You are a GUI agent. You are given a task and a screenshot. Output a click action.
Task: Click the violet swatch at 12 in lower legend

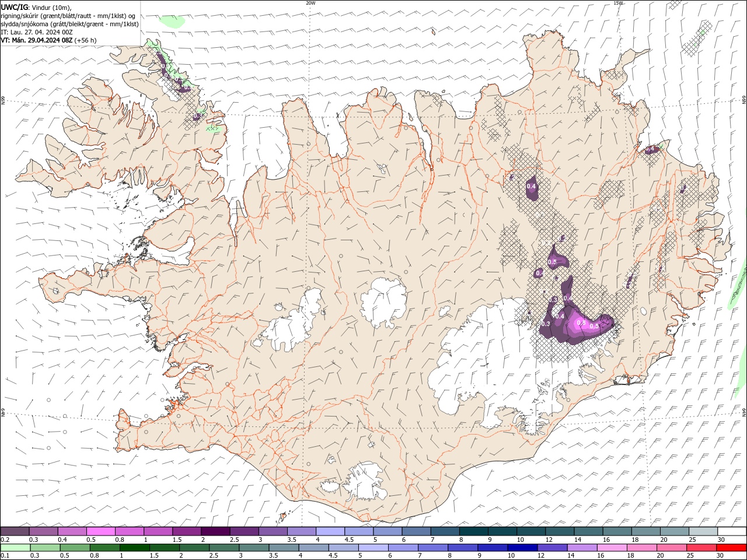pos(552,548)
